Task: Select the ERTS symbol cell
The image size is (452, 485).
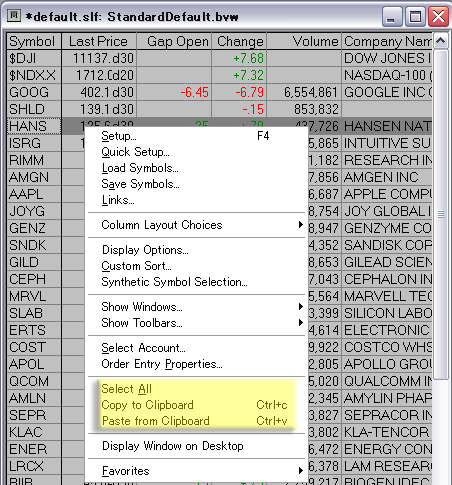Action: click(x=34, y=331)
